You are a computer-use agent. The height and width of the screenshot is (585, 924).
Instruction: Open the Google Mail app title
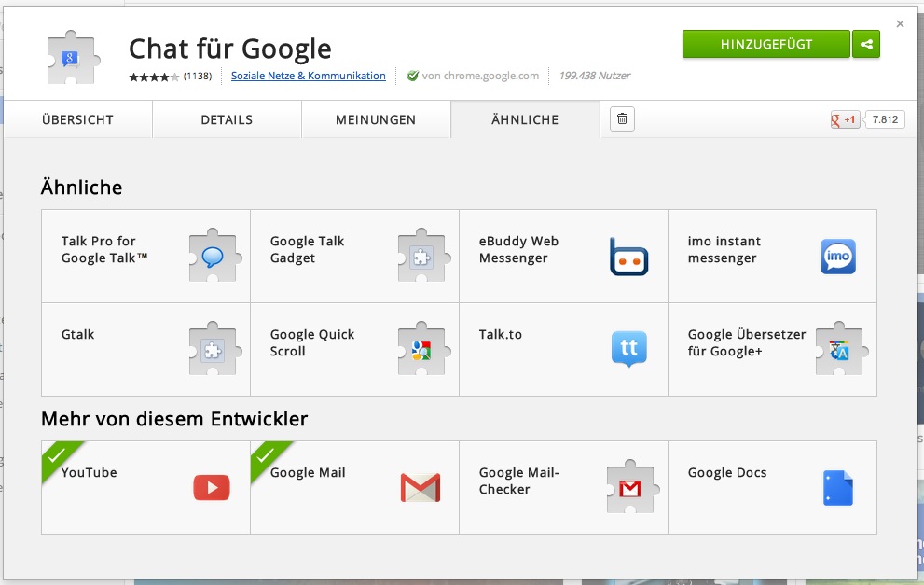308,472
